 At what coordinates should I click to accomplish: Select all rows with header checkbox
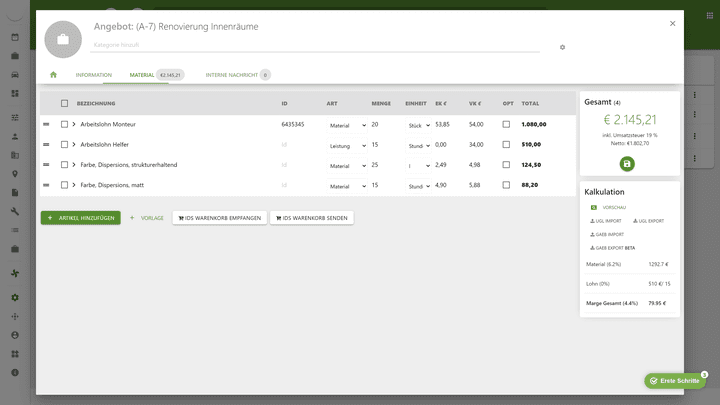pos(65,103)
